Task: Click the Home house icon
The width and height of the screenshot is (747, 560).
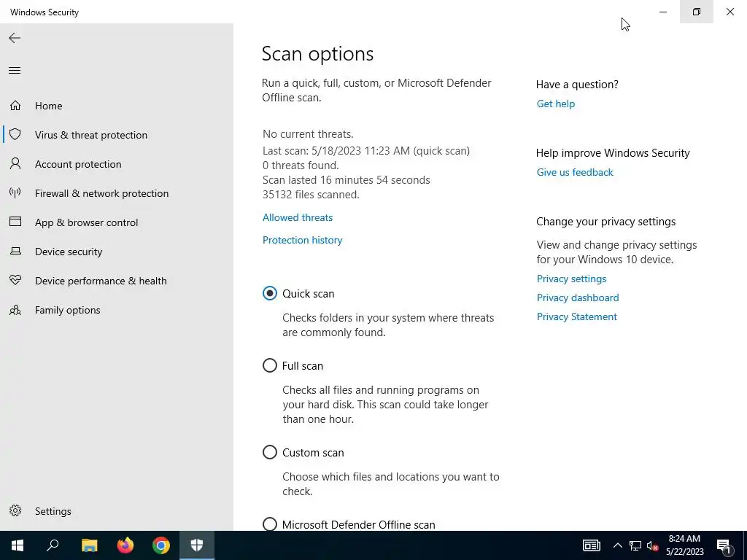Action: (x=15, y=105)
